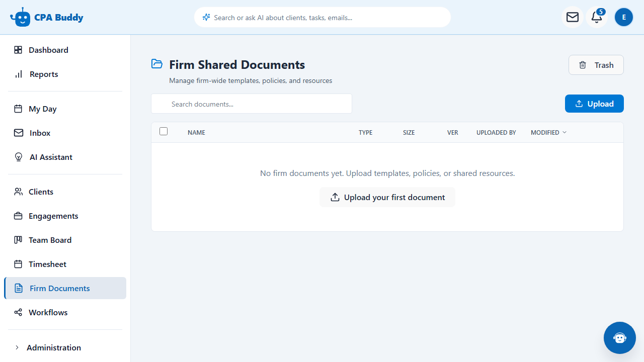Sort by the NAME column header
The height and width of the screenshot is (362, 644).
(196, 132)
